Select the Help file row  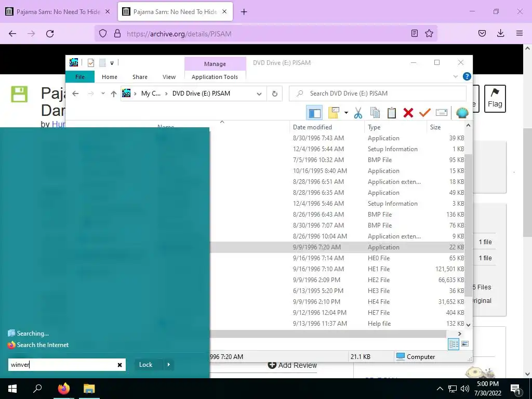pyautogui.click(x=337, y=324)
